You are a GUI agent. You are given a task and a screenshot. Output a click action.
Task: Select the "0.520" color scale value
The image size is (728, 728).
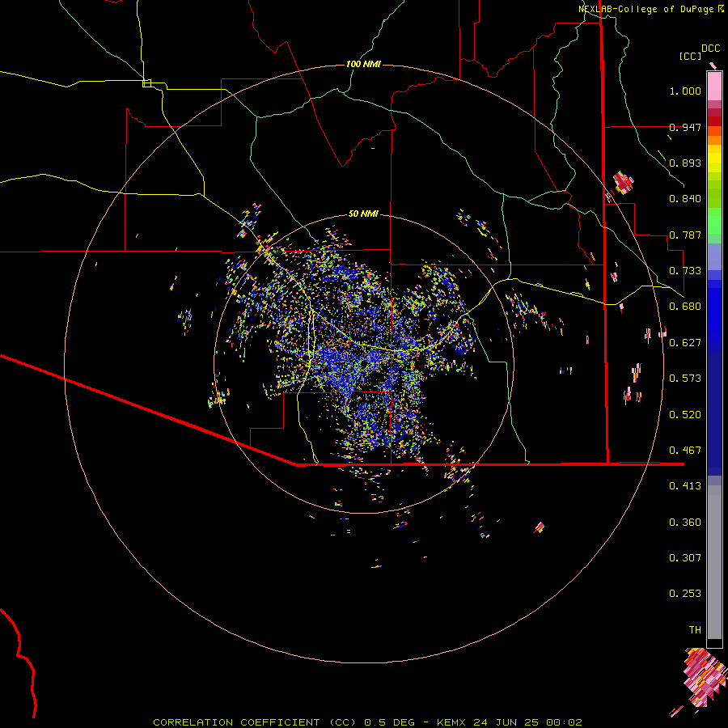pyautogui.click(x=685, y=415)
